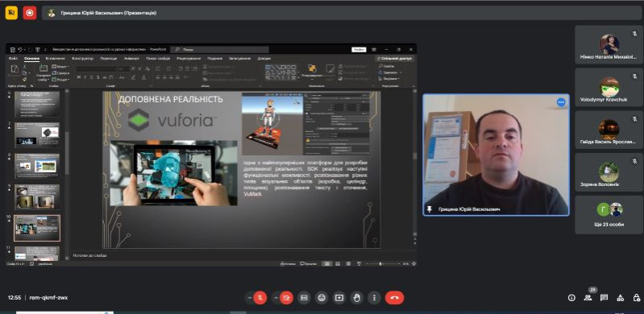Leave the call with red hang-up button
Screen dimensions: 644x314
click(x=395, y=298)
